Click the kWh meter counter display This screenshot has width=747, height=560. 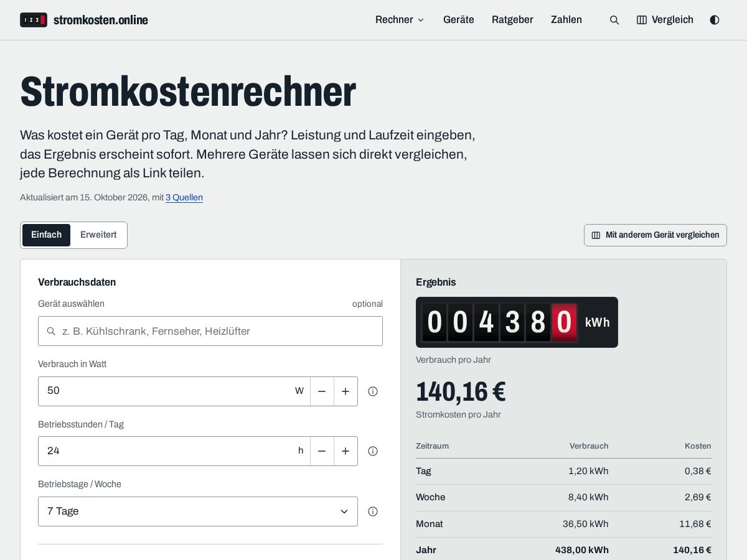(x=517, y=322)
